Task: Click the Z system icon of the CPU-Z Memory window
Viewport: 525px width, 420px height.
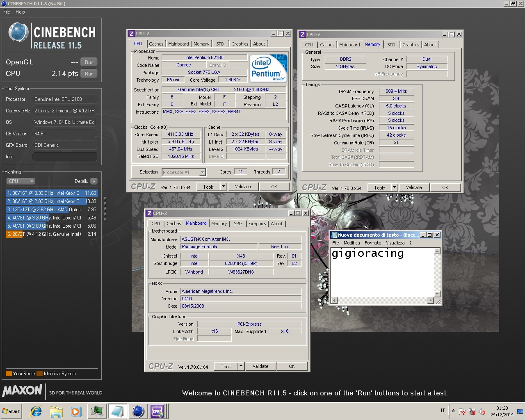Action: [302, 34]
